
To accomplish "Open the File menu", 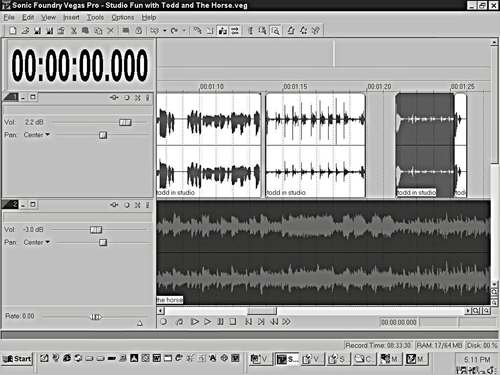I will click(x=9, y=17).
